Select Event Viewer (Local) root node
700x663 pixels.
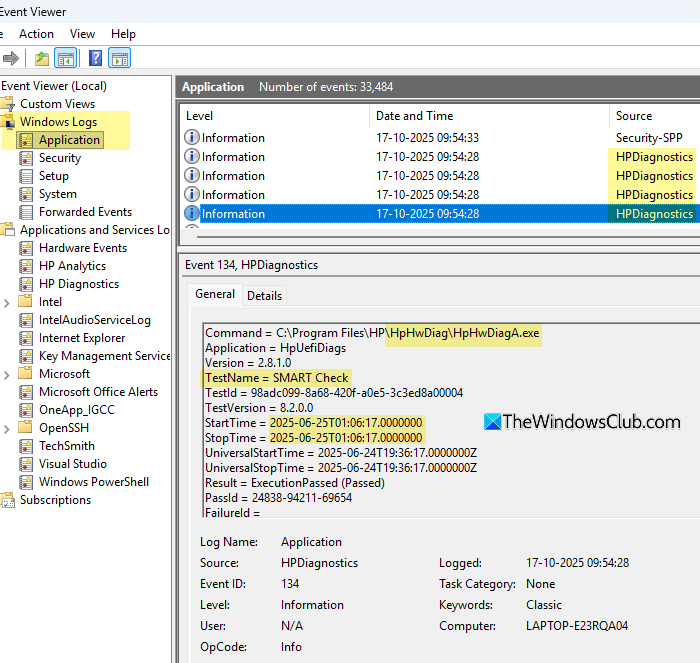pos(54,86)
